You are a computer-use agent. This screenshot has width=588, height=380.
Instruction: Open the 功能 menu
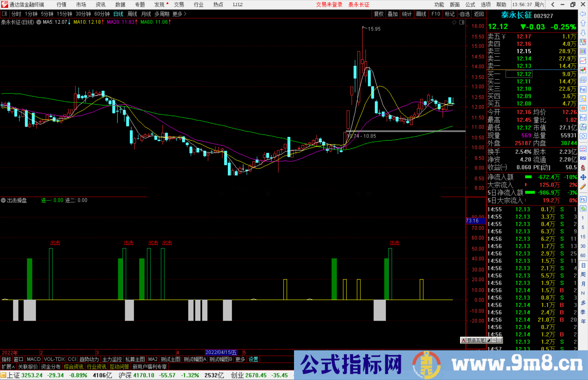(x=439, y=4)
